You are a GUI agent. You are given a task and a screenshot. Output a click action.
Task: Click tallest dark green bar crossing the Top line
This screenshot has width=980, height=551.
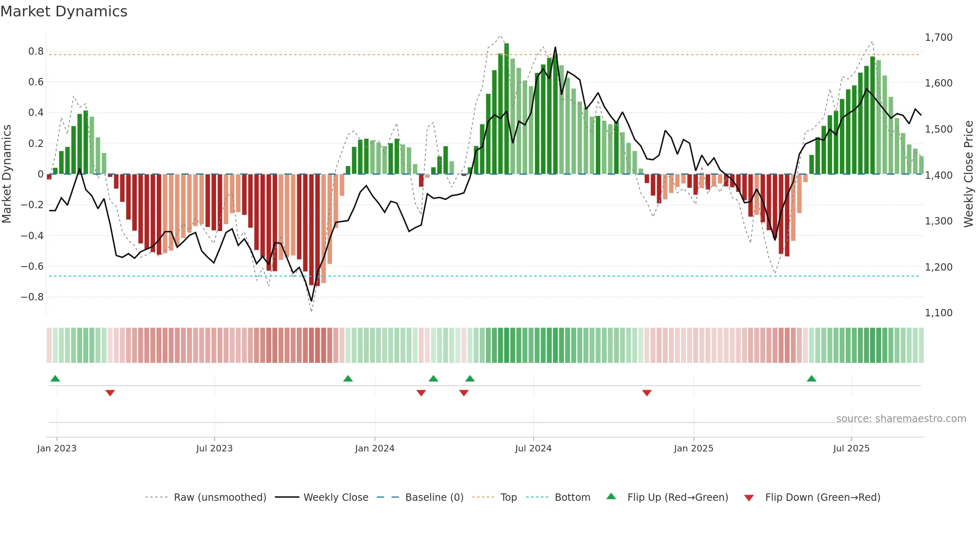coord(506,109)
